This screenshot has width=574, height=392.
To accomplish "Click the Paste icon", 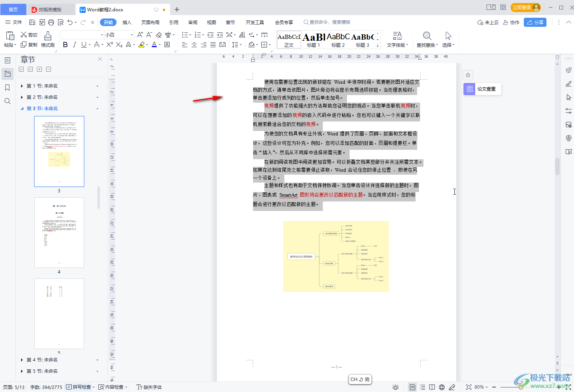I will point(10,36).
